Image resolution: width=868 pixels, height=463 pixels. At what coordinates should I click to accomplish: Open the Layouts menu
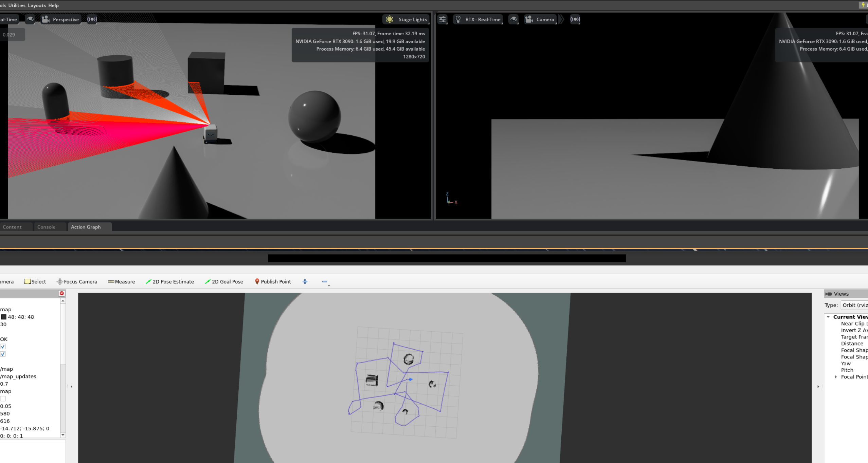(37, 5)
